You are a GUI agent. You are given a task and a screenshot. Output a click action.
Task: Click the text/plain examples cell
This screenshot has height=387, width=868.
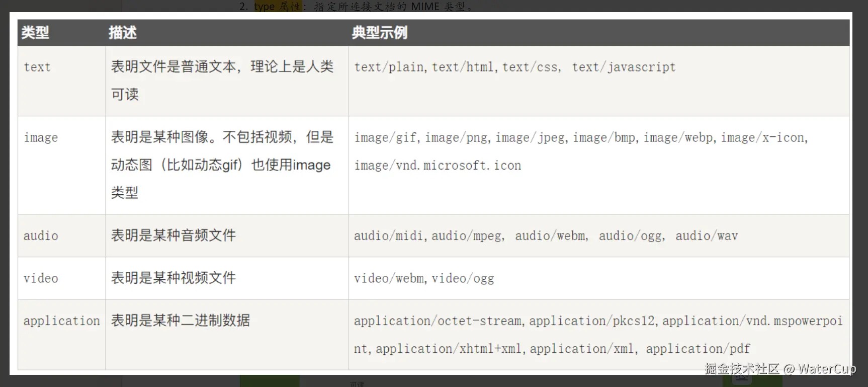click(x=514, y=67)
